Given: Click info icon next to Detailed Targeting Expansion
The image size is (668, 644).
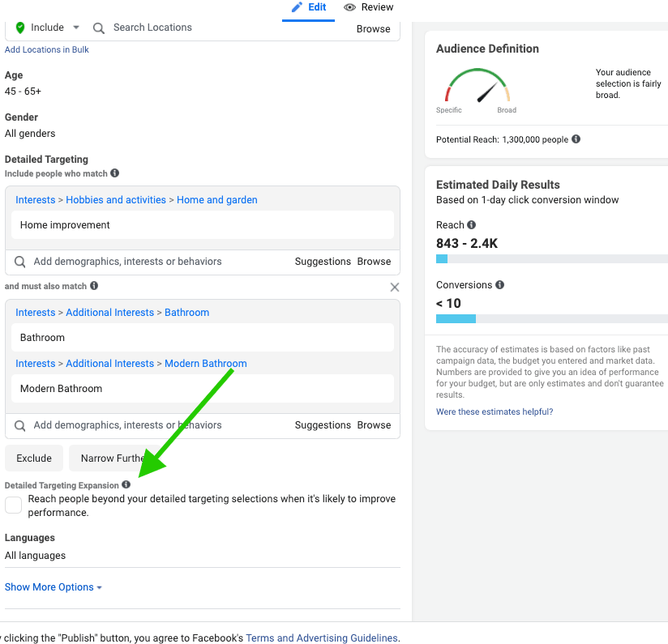Looking at the screenshot, I should (126, 485).
